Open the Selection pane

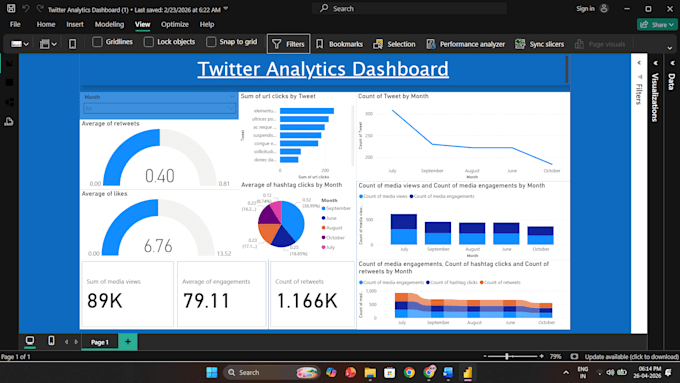pos(394,44)
